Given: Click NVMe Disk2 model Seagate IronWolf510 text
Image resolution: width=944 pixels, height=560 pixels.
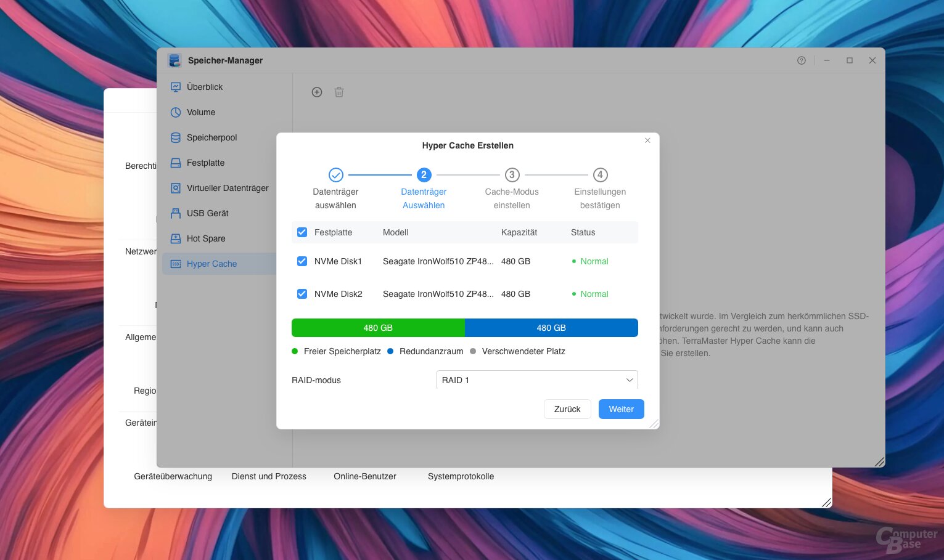Looking at the screenshot, I should (438, 294).
